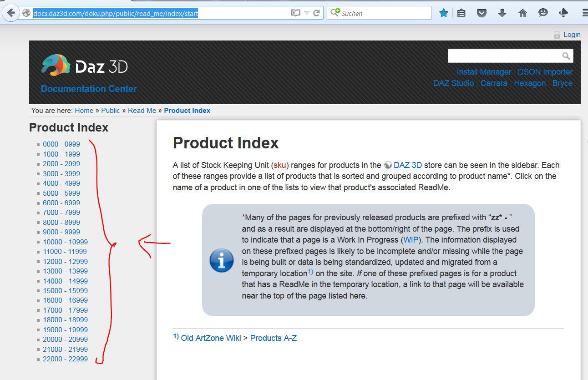Open the 14000 - 14999 SKU range

coord(66,281)
